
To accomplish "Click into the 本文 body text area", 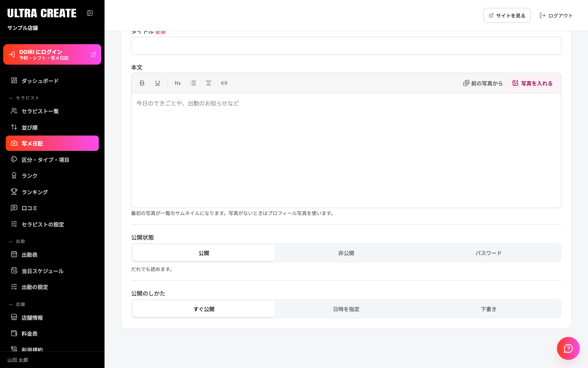I will click(346, 150).
